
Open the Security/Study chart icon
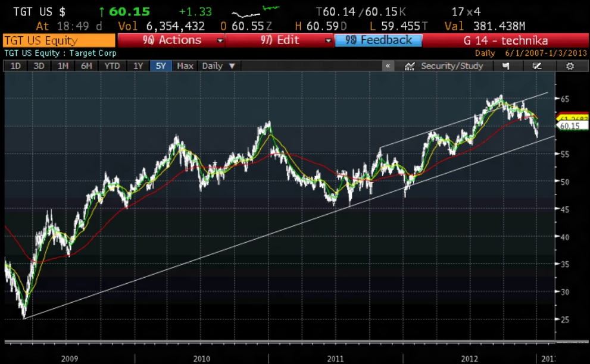[409, 66]
